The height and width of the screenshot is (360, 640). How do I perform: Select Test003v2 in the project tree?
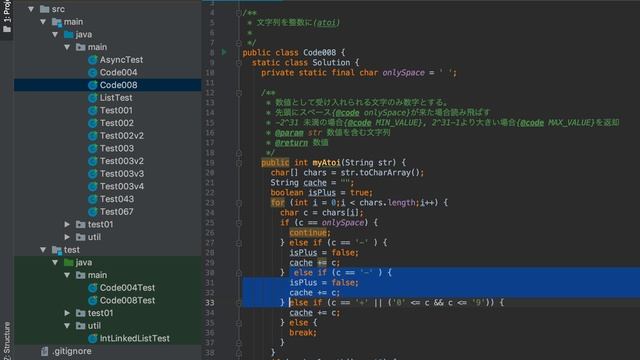point(122,161)
